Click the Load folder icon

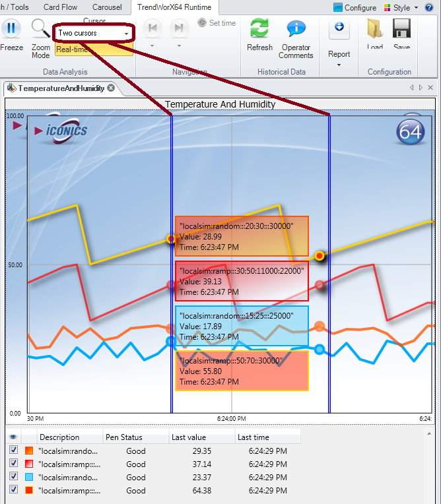coord(375,30)
